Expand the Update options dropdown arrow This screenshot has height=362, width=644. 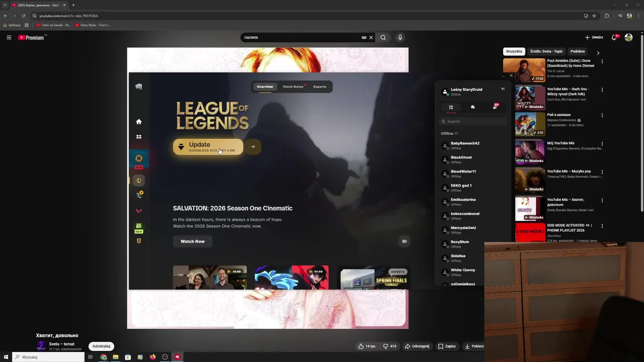click(x=253, y=147)
